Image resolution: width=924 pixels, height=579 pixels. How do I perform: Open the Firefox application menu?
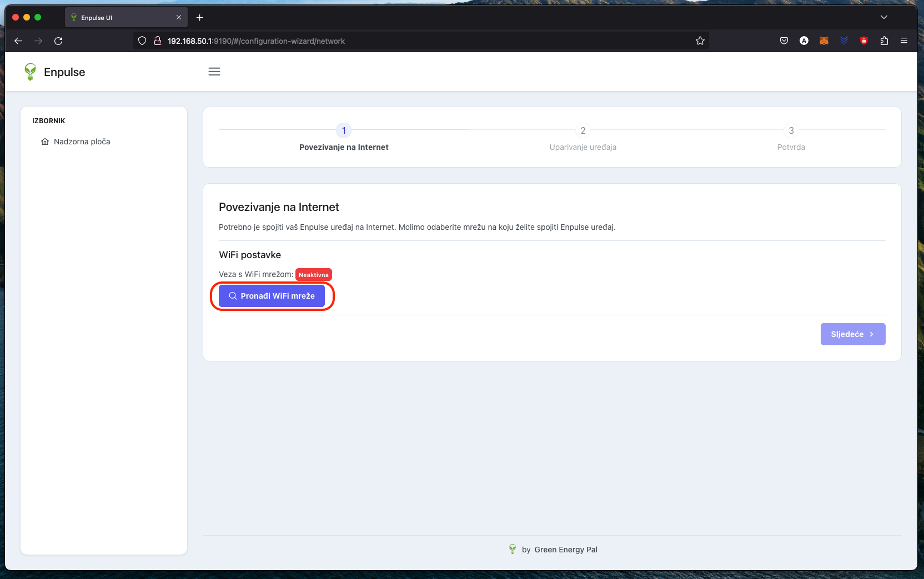tap(904, 41)
